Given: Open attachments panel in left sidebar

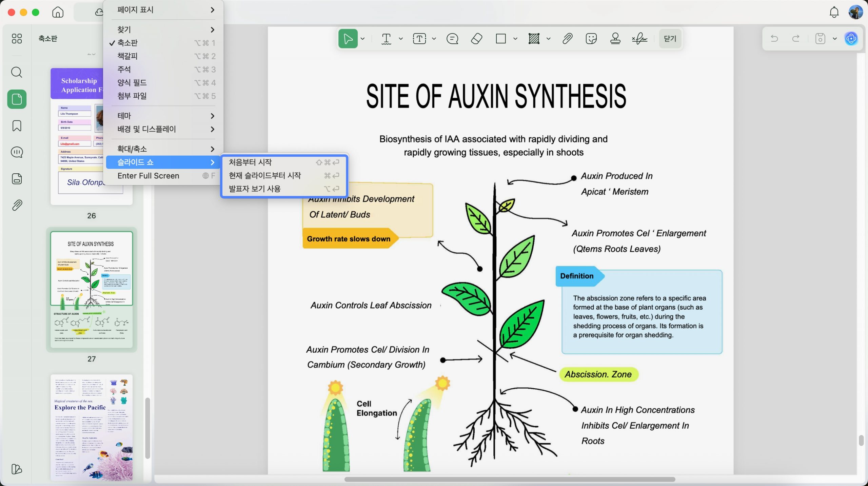Looking at the screenshot, I should [x=17, y=205].
